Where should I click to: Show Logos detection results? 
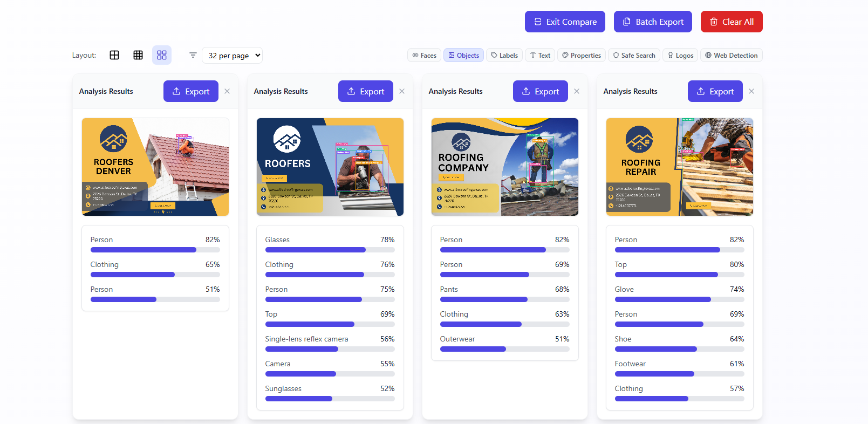point(680,55)
